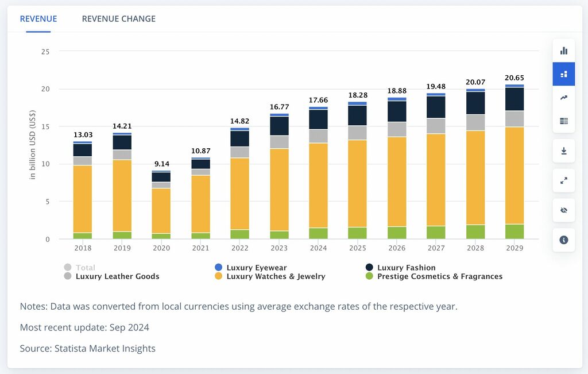Image resolution: width=588 pixels, height=374 pixels.
Task: Toggle Luxury Eyewear legend item
Action: tap(256, 268)
